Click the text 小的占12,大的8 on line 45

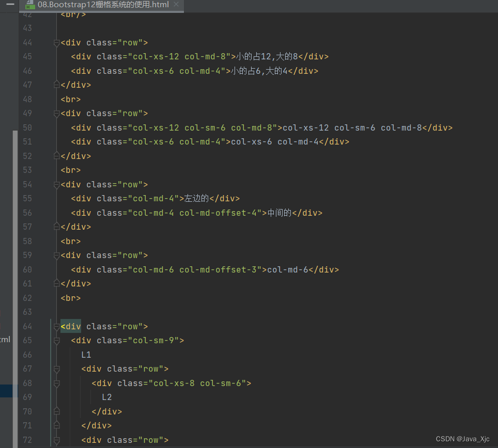coord(267,56)
